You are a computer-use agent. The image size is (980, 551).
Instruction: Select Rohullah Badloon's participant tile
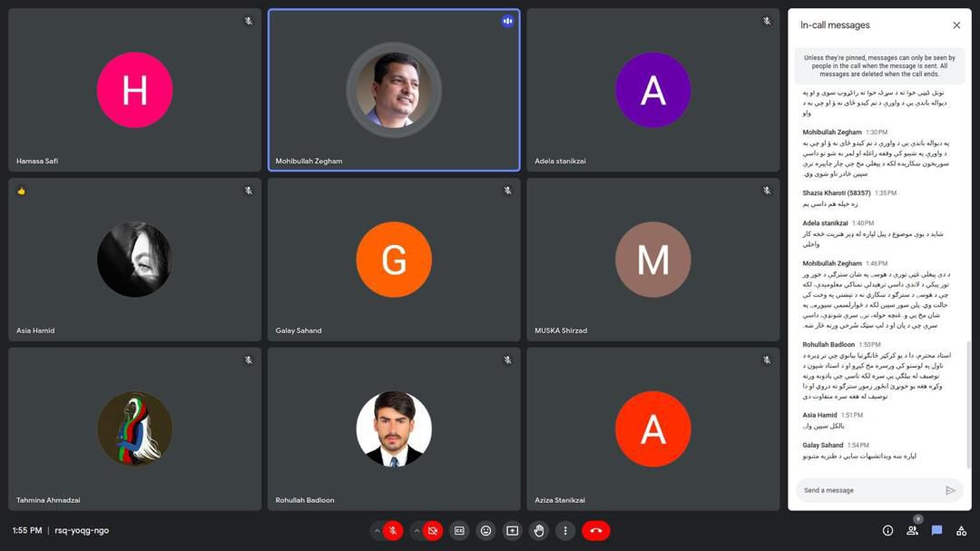click(394, 428)
